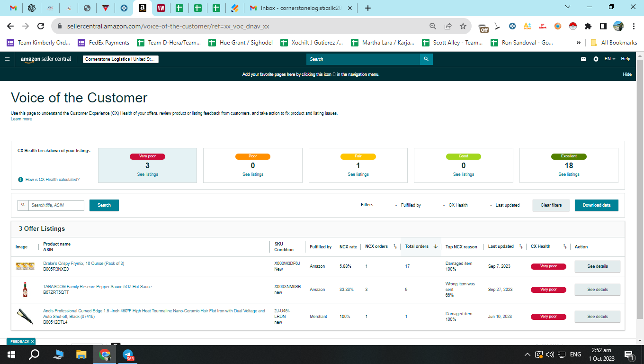Open the Cornerstone Logistics account switcher
Image resolution: width=644 pixels, height=364 pixels.
pos(121,59)
